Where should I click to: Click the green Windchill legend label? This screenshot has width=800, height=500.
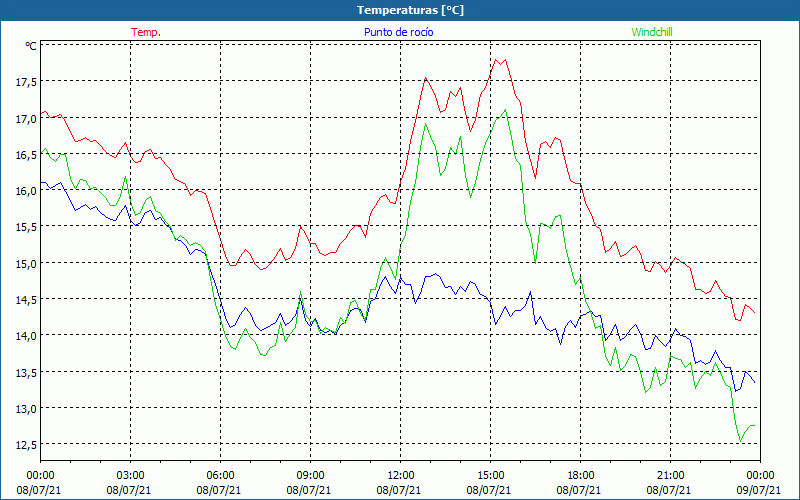point(652,32)
